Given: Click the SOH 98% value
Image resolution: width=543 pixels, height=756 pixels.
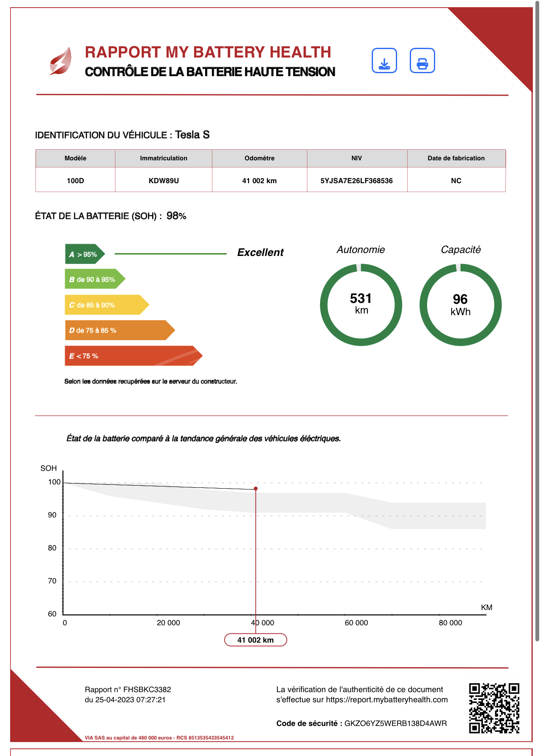Looking at the screenshot, I should click(x=176, y=216).
